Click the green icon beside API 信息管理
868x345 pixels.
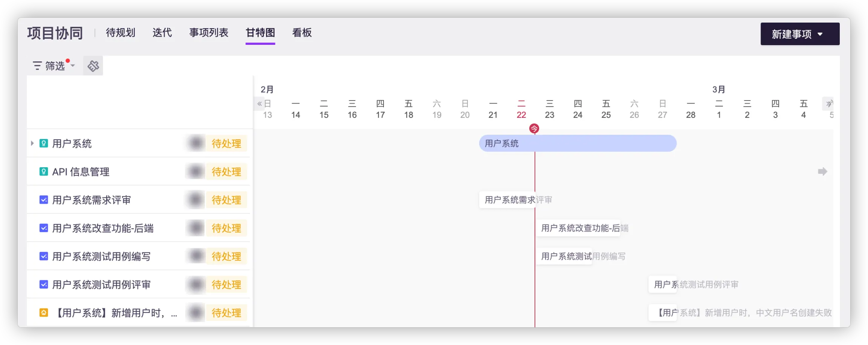[44, 172]
